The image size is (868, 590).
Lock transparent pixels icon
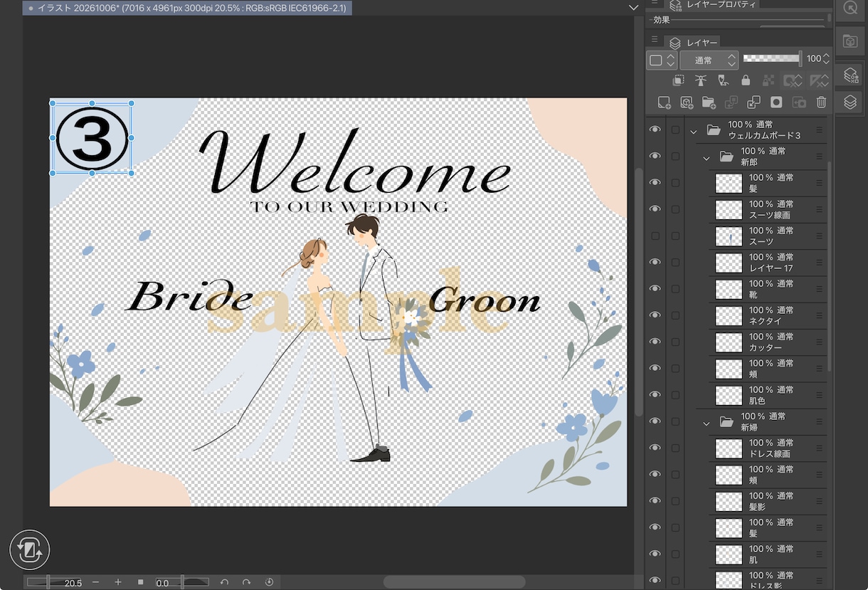[x=768, y=80]
